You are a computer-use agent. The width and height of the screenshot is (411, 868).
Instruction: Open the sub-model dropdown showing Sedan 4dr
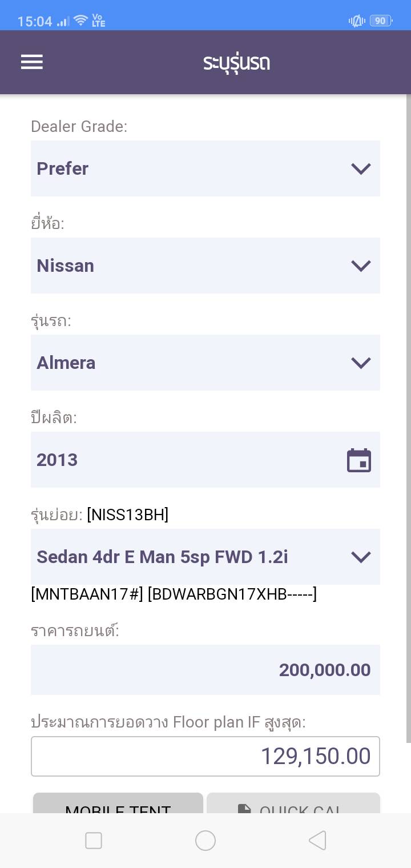pos(205,557)
